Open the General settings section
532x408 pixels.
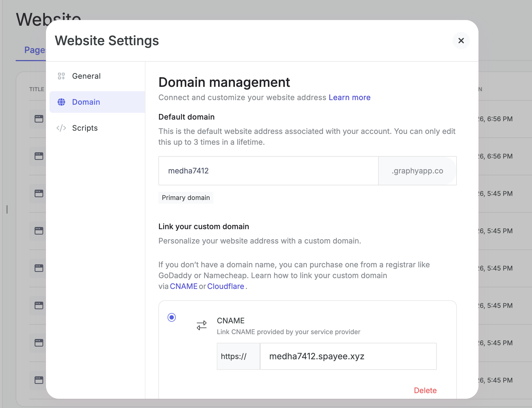[x=86, y=76]
